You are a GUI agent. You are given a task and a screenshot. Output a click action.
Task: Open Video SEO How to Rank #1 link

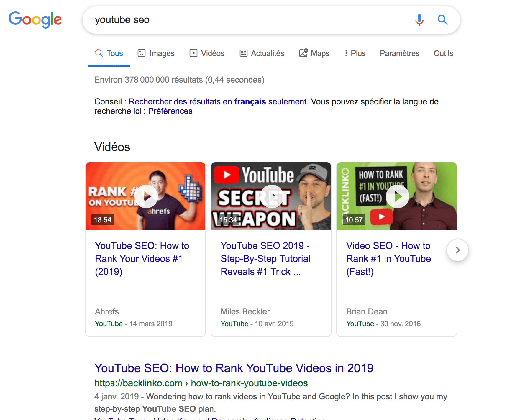(388, 259)
